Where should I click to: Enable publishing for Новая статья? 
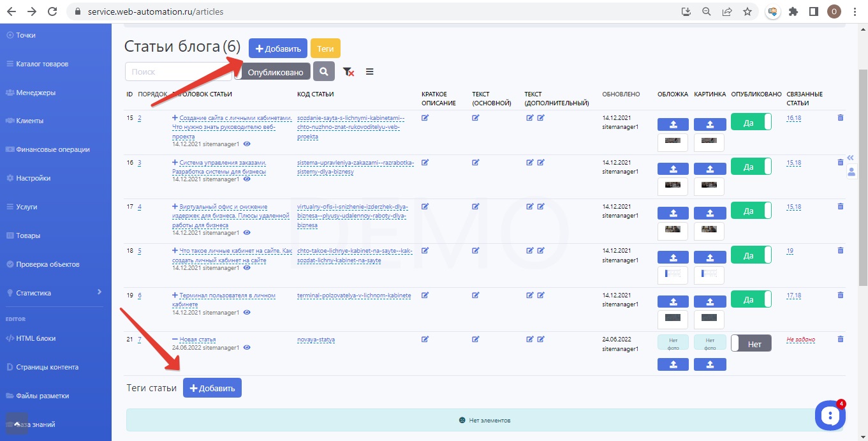tap(751, 343)
